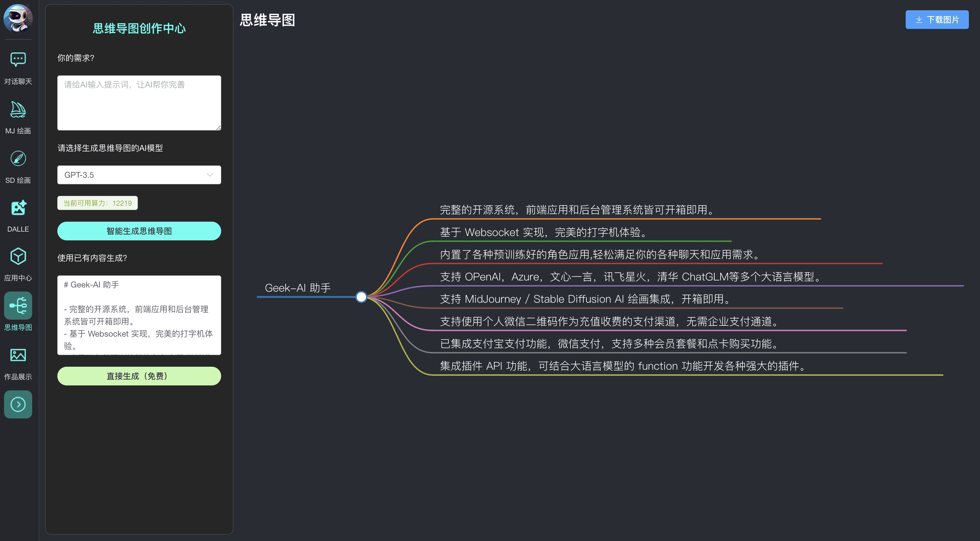Open the DALLE image icon
The image size is (980, 541).
click(x=18, y=208)
